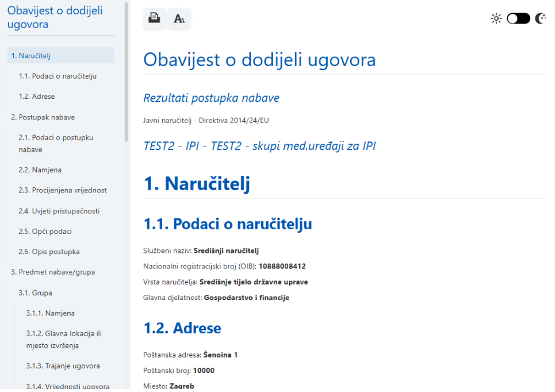The image size is (555, 392).
Task: Open '2.1. Podaci o postupku nabave'
Action: 56,144
